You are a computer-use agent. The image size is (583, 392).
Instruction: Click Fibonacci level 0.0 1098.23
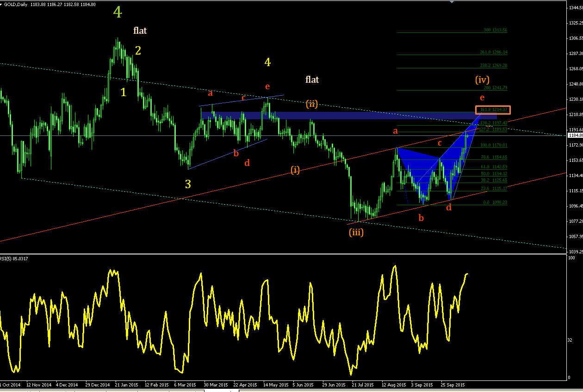tap(495, 202)
